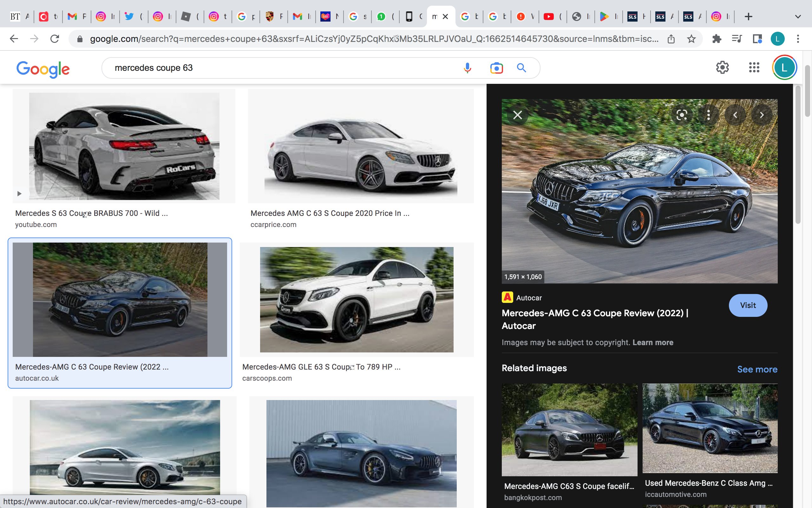Open the Google apps grid

pos(754,68)
